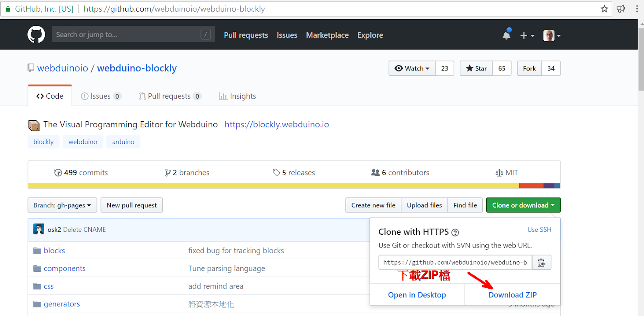
Task: Click the arduino topic tag
Action: [123, 142]
